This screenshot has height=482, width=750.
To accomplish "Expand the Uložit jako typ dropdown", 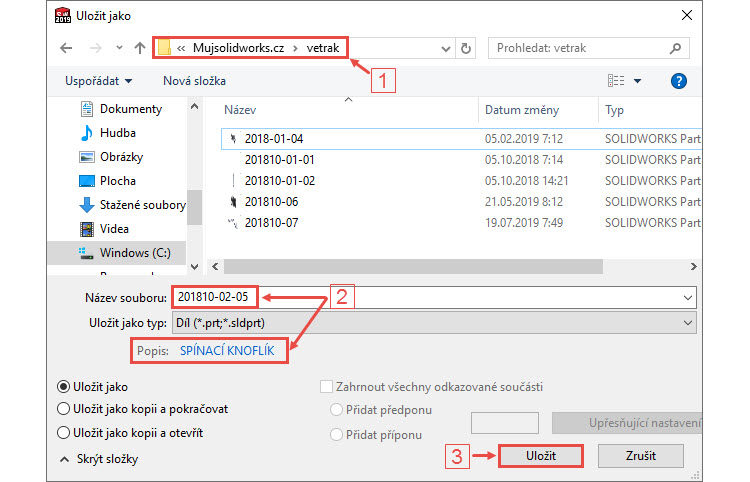I will click(686, 323).
